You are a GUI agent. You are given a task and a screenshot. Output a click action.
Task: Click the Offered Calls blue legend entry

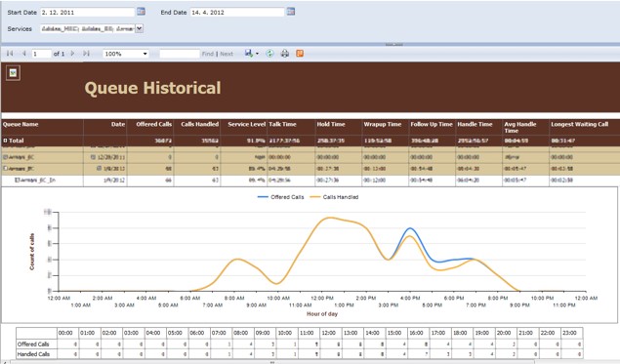click(x=281, y=197)
